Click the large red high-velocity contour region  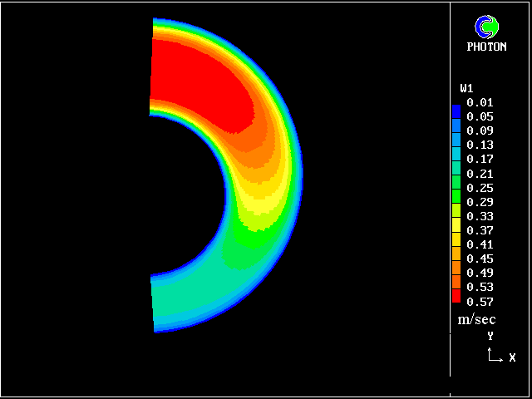[199, 79]
